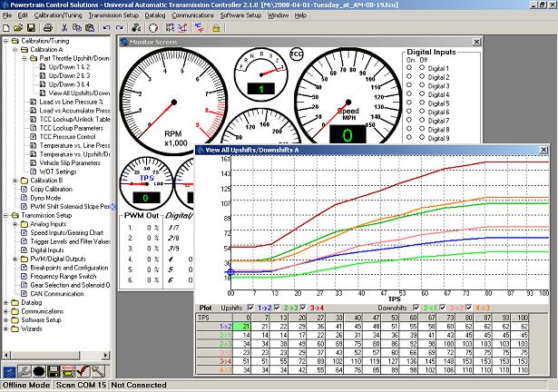
Task: Click the Undo arrow toolbar icon
Action: point(106,28)
